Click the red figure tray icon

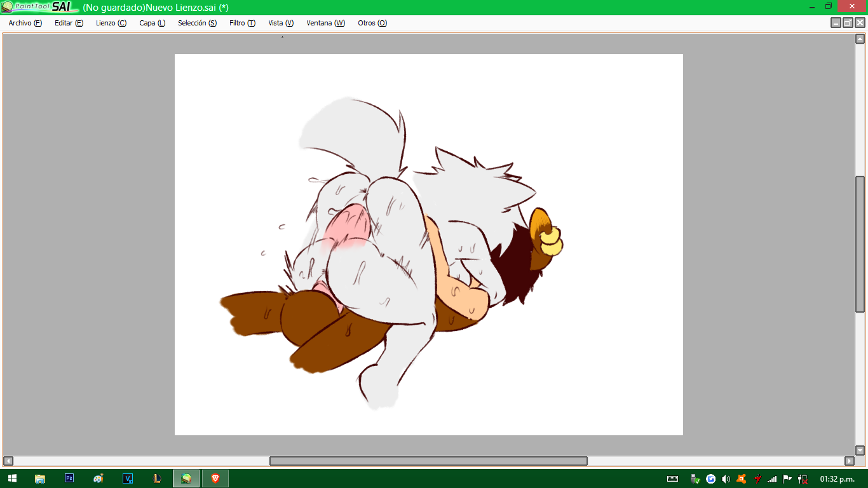[x=757, y=478]
